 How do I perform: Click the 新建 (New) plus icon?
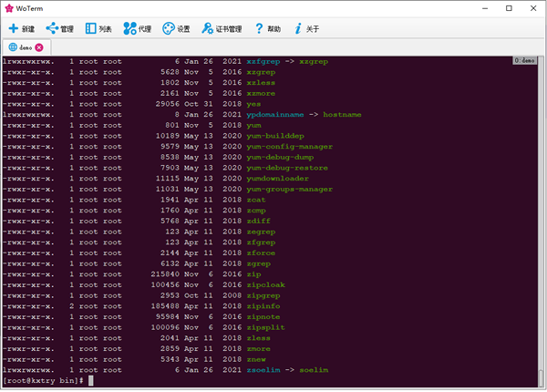point(13,28)
